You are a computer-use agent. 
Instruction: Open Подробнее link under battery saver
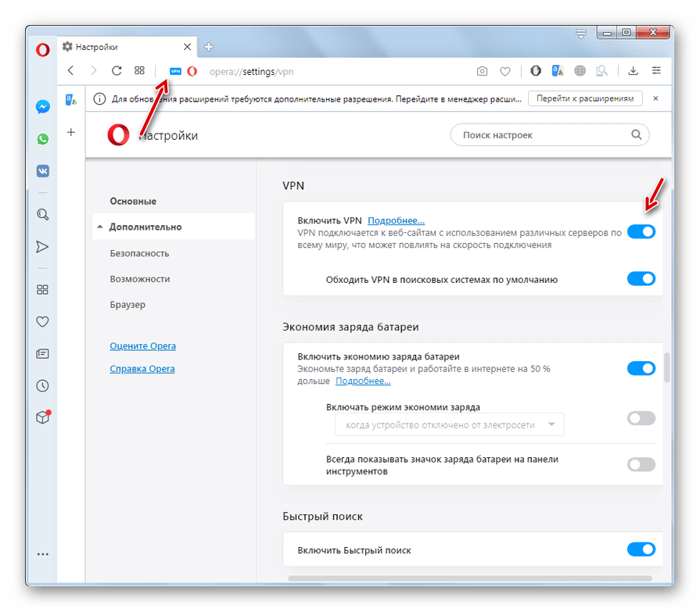[363, 381]
